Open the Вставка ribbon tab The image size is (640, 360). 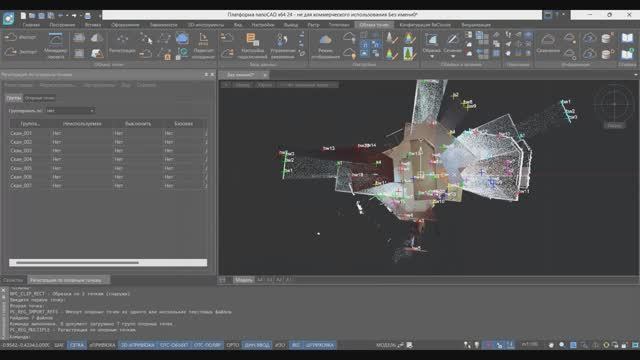tap(93, 25)
